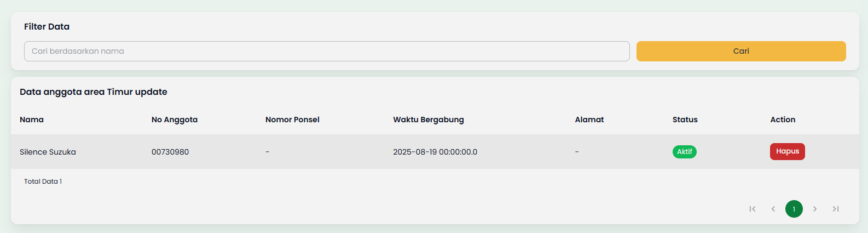This screenshot has width=868, height=233.
Task: Click the yellow Cari search button
Action: (x=741, y=51)
